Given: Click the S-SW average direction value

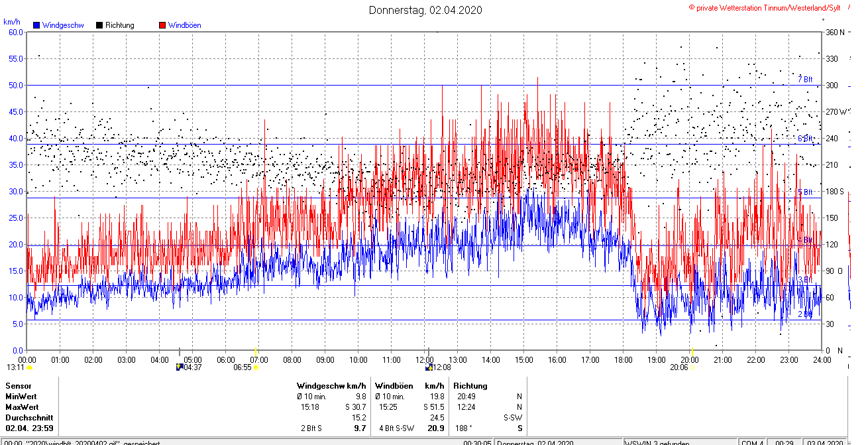Looking at the screenshot, I should [x=514, y=418].
